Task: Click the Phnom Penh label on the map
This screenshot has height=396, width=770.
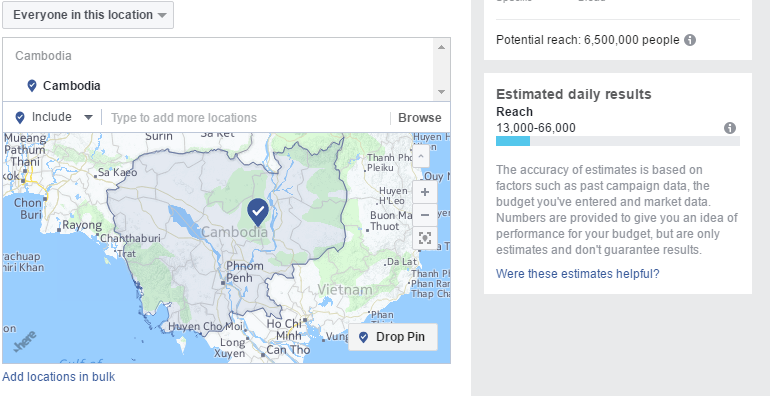Action: click(x=245, y=272)
